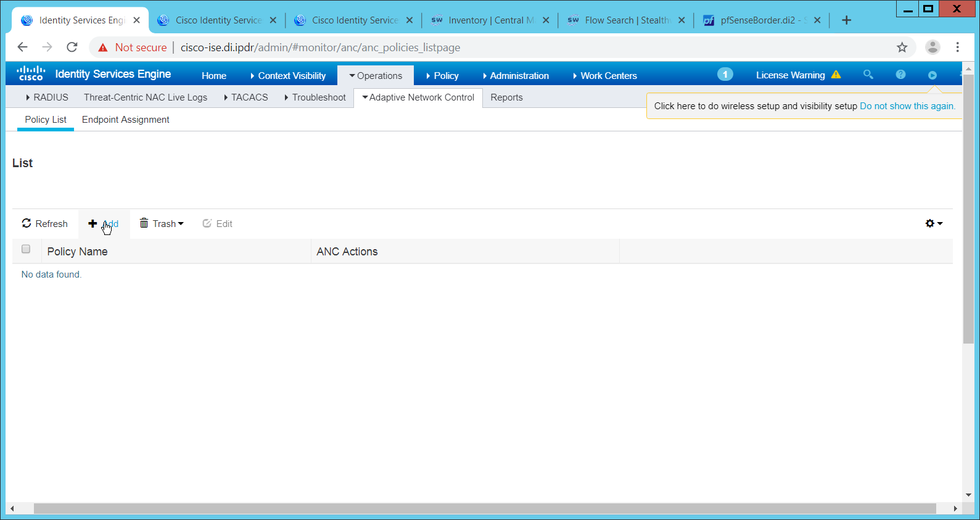This screenshot has height=520, width=980.
Task: Click the blue notification badge showing 1
Action: pos(725,75)
